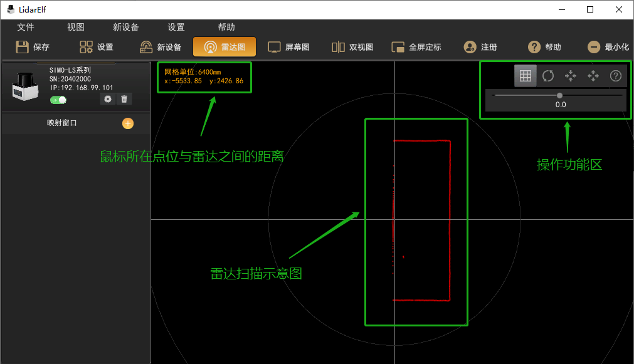
Task: Open device settings gear for SIMO-LS
Action: 108,99
